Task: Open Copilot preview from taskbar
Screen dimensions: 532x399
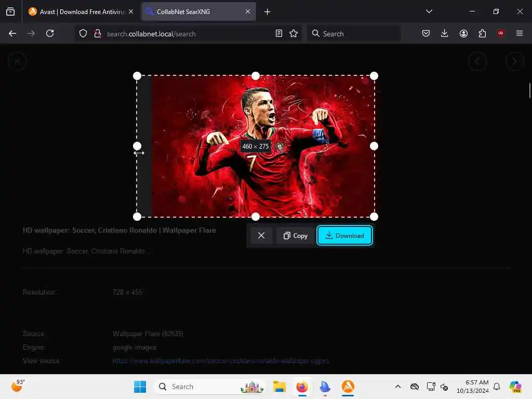Action: tap(515, 387)
